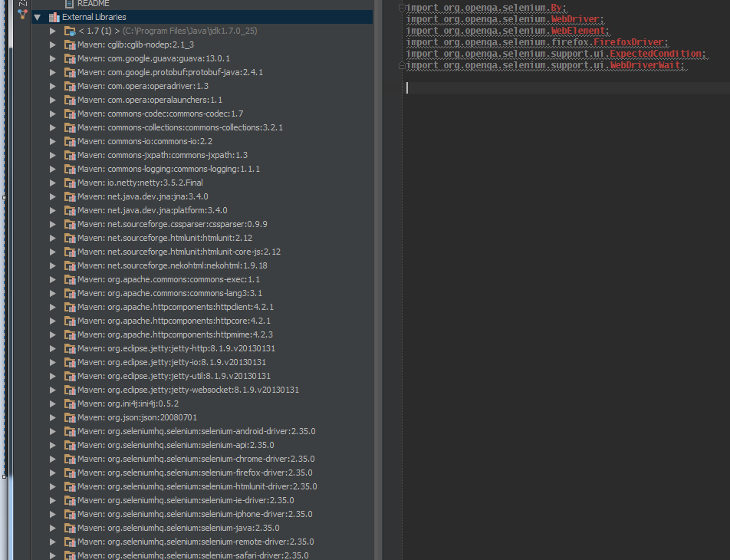
Task: Click commons-io 2.2 library icon
Action: point(70,142)
